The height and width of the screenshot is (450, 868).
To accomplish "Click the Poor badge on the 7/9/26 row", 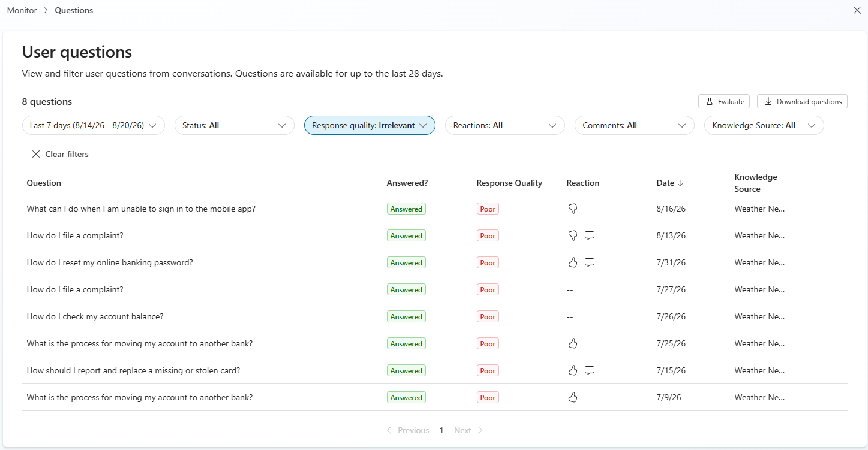I will point(488,398).
